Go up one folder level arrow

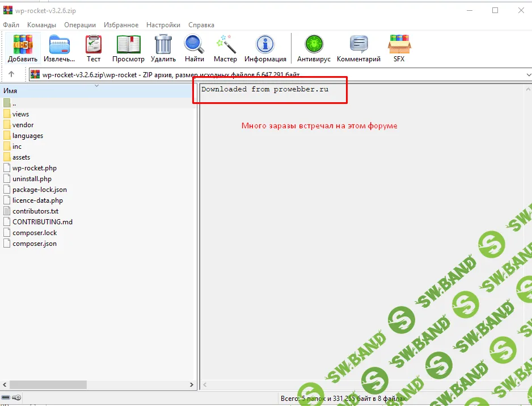pyautogui.click(x=11, y=74)
